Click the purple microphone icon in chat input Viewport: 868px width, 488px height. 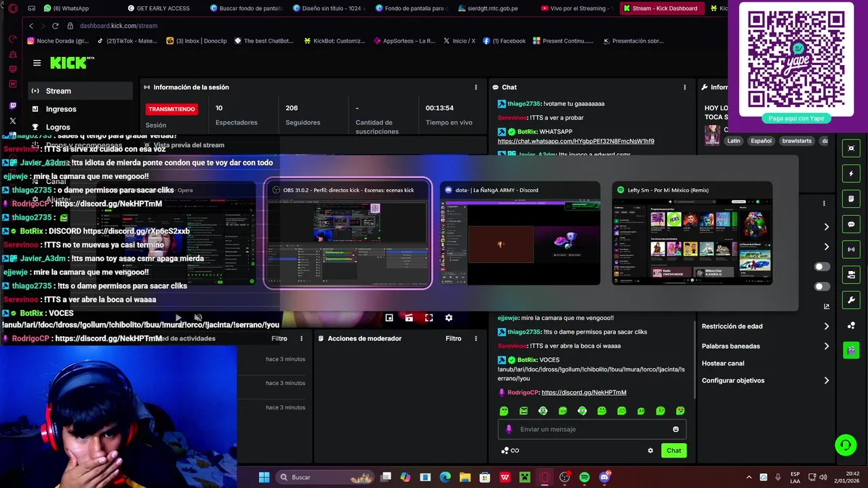coord(509,429)
